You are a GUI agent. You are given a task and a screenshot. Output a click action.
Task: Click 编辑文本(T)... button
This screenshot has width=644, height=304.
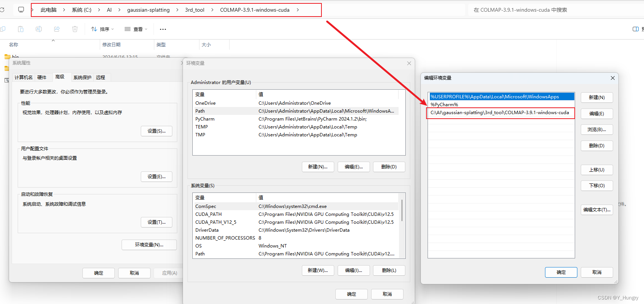coord(597,209)
